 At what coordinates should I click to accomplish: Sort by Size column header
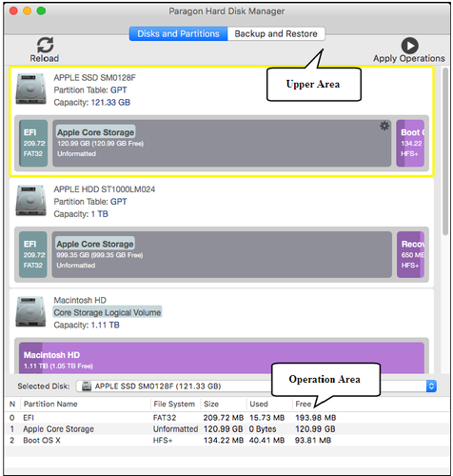point(211,404)
